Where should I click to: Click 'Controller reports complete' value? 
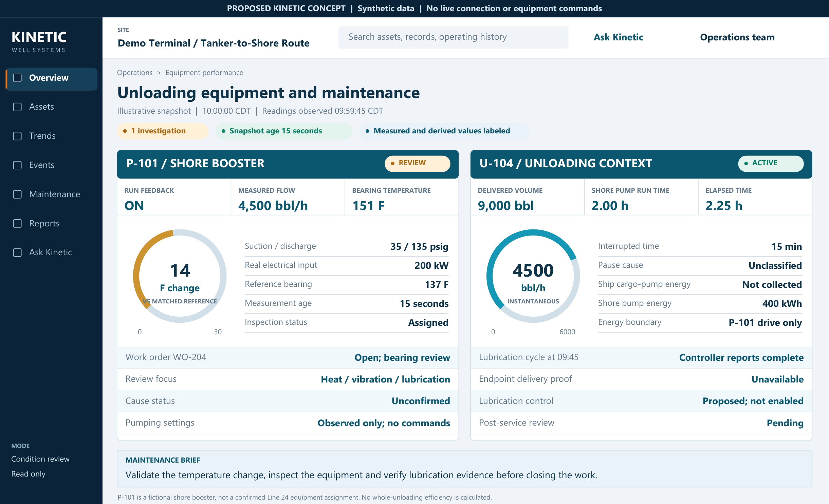tap(741, 357)
